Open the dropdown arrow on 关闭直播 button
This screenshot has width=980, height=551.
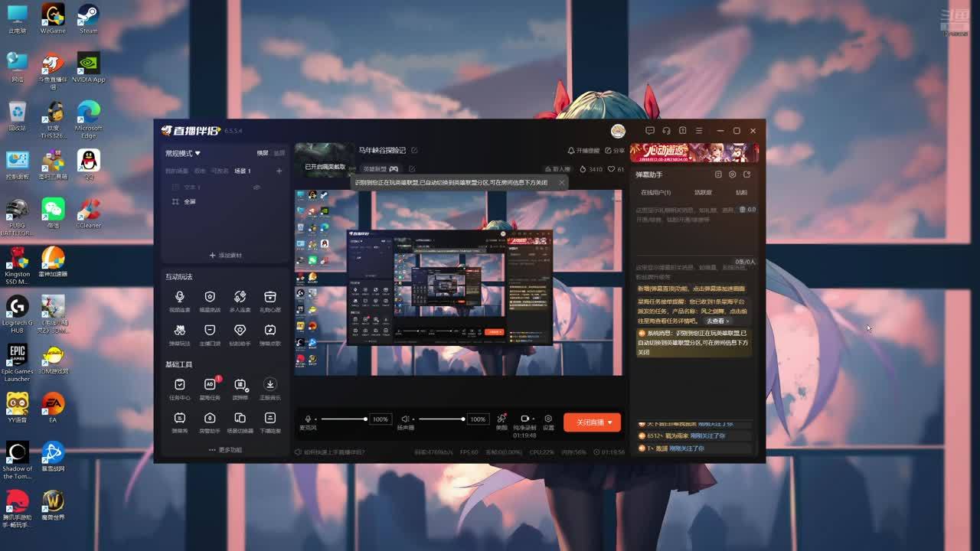610,422
